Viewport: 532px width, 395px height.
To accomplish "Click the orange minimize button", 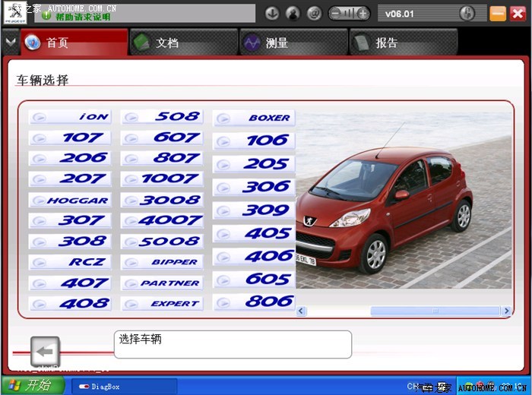I will [x=498, y=13].
